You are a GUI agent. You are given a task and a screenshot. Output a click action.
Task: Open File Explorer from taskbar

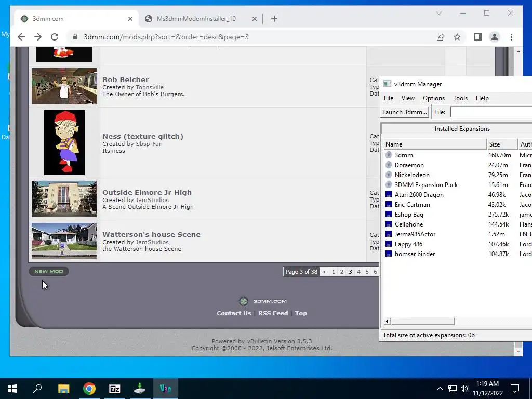pyautogui.click(x=63, y=389)
